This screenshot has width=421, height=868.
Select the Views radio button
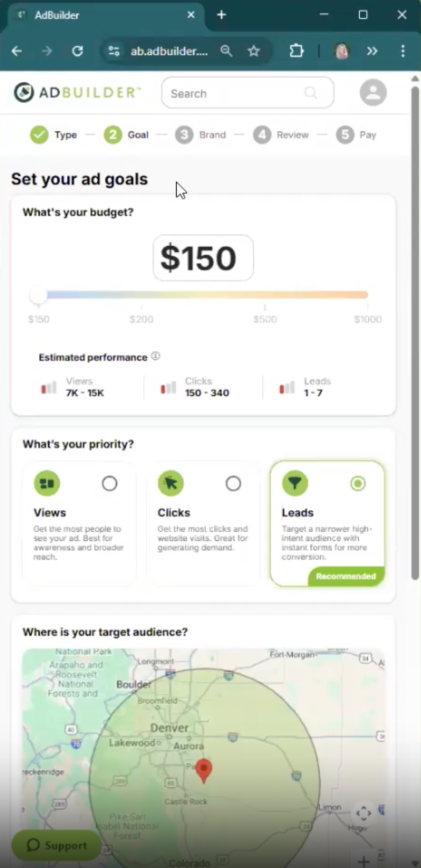point(110,483)
